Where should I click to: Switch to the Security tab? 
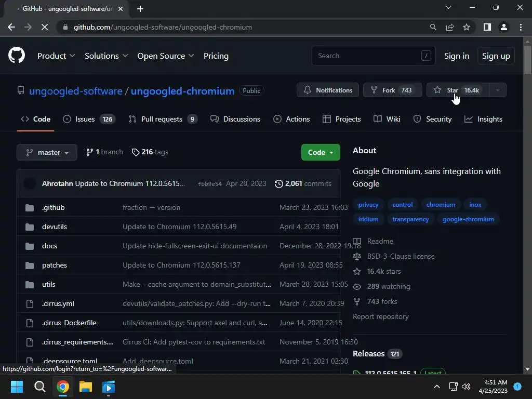pyautogui.click(x=432, y=119)
